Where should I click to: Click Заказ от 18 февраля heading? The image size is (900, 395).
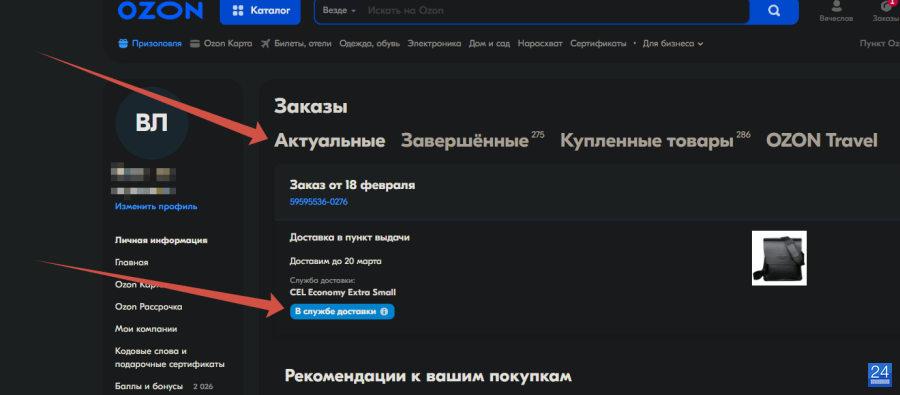click(x=352, y=185)
